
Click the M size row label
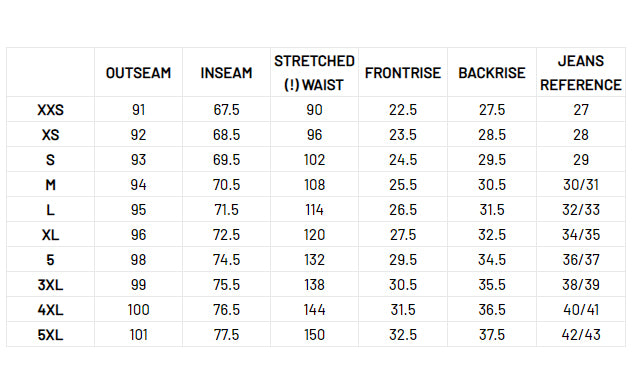[50, 185]
